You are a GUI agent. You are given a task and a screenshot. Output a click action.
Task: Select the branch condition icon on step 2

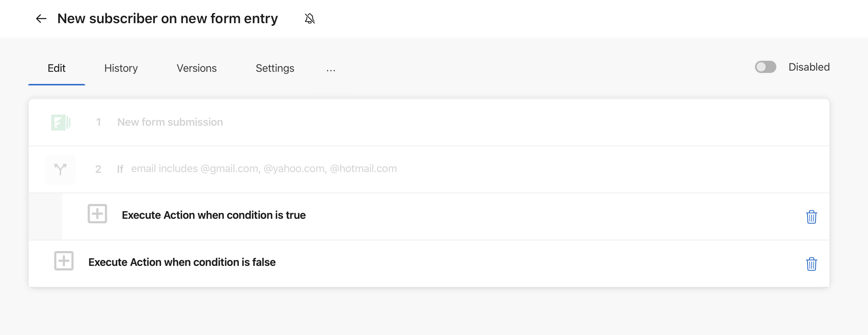tap(60, 169)
